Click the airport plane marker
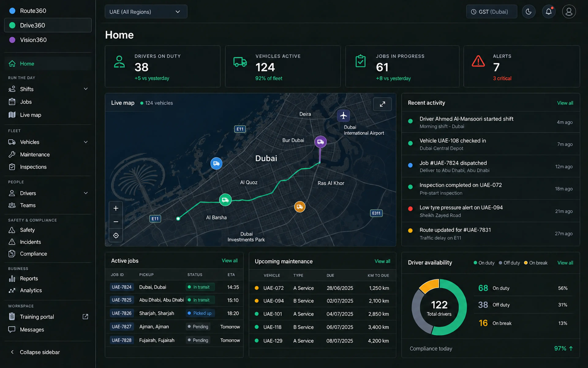The width and height of the screenshot is (588, 368). tap(343, 115)
